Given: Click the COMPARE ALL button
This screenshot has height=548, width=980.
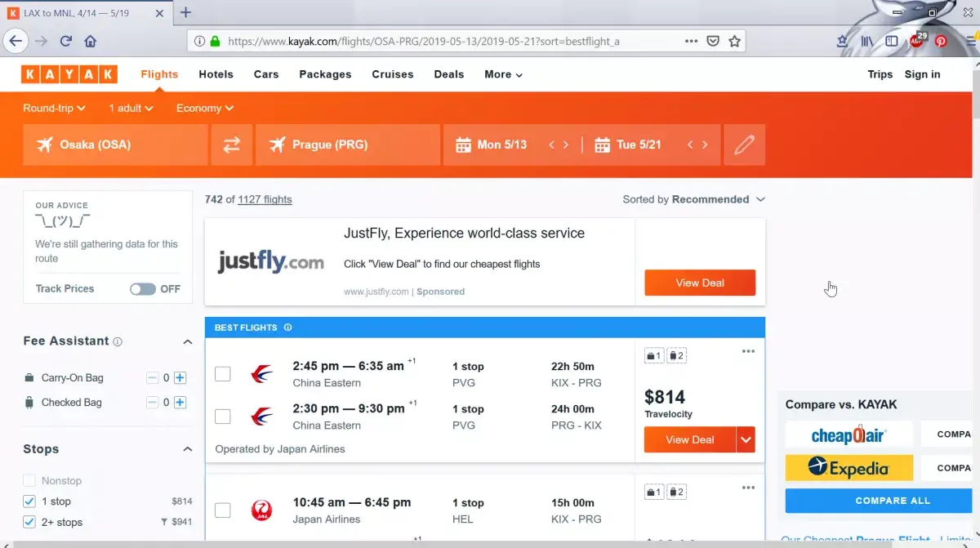Looking at the screenshot, I should coord(893,501).
